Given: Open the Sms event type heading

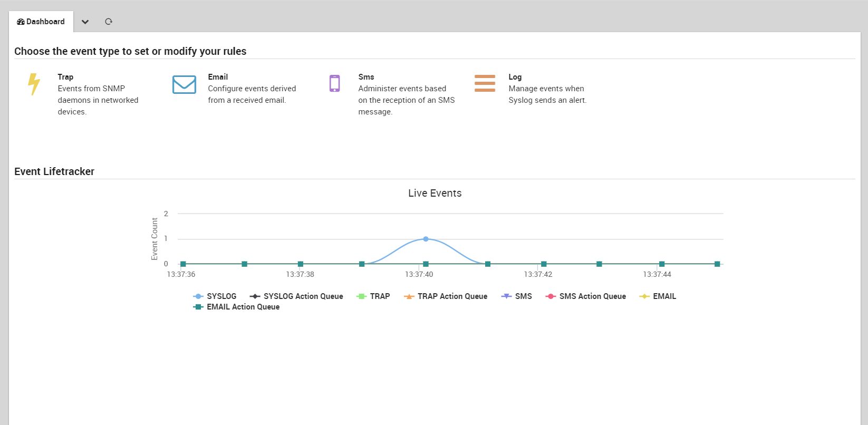Looking at the screenshot, I should 366,77.
